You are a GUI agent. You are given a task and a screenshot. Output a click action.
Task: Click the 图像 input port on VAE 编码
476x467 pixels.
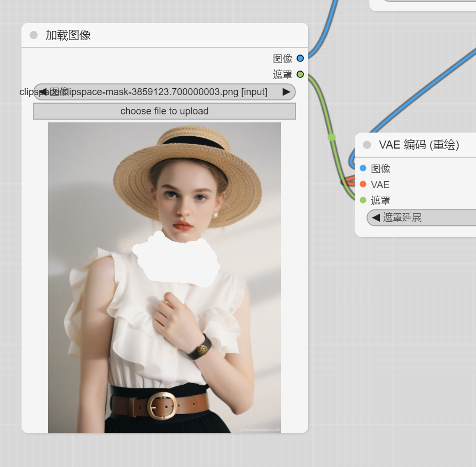pyautogui.click(x=363, y=168)
